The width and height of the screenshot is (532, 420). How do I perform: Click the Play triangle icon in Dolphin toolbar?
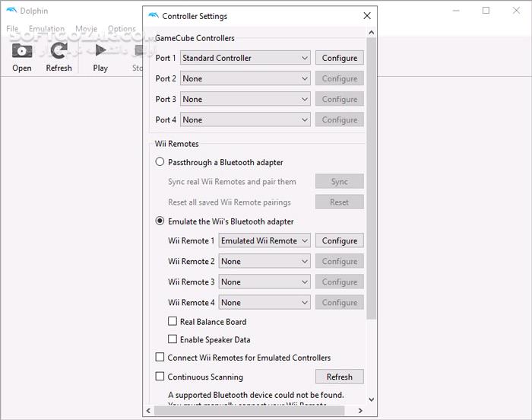pos(100,50)
